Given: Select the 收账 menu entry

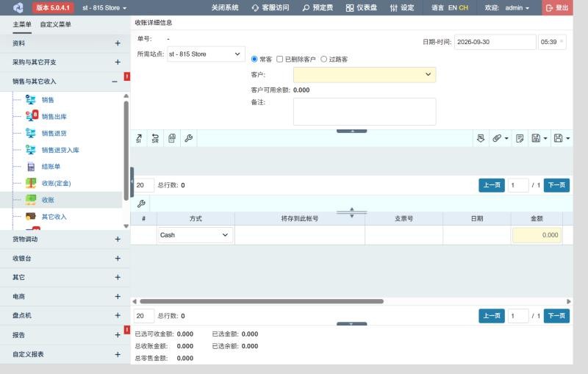Looking at the screenshot, I should click(x=48, y=200).
